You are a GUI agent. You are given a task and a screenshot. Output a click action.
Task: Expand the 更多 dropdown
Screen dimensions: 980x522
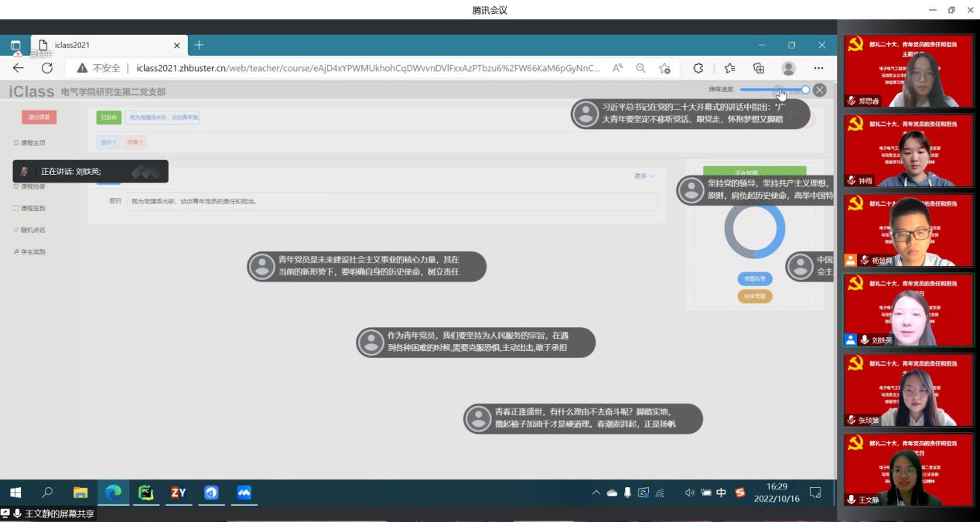(644, 176)
